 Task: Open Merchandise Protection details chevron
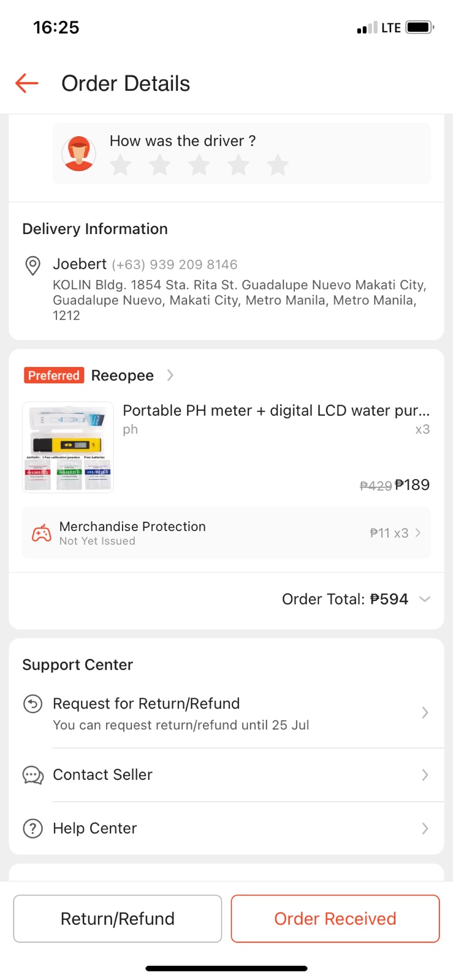click(418, 533)
